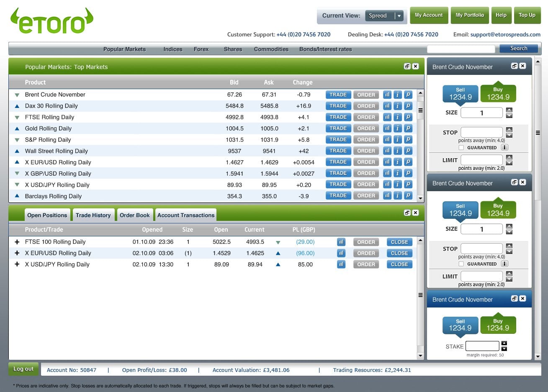The image size is (548, 392).
Task: Open chart icon on X EUR/USD Rolling Daily market row
Action: 387,162
